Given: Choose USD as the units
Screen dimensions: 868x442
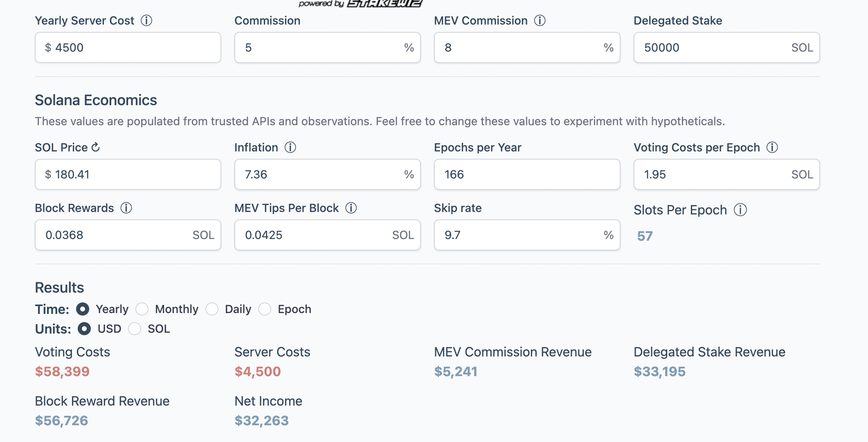Looking at the screenshot, I should click(x=84, y=329).
